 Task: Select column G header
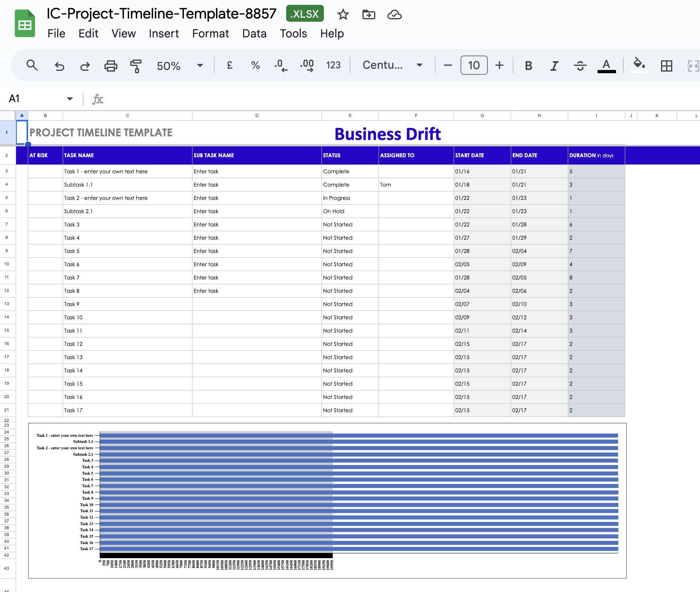(x=482, y=115)
